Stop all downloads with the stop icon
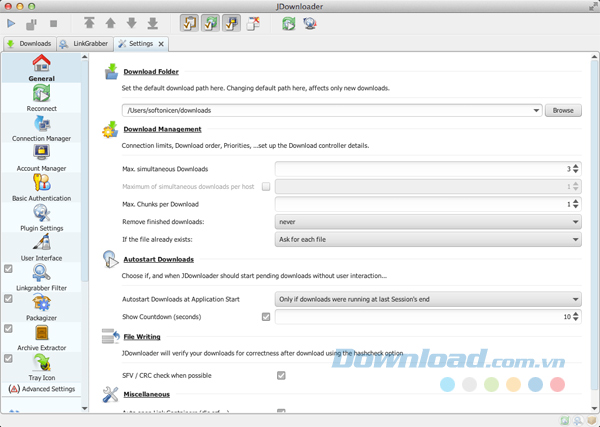This screenshot has height=427, width=600. point(53,24)
